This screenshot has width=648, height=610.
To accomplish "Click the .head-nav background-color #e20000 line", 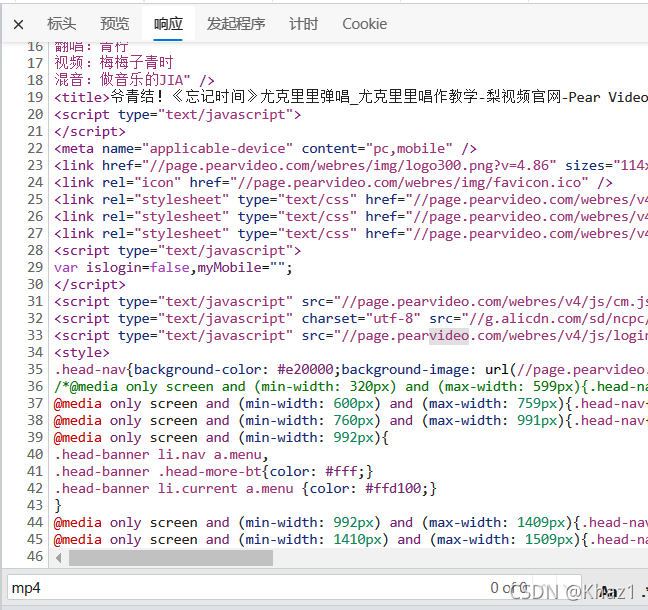I will pos(350,369).
